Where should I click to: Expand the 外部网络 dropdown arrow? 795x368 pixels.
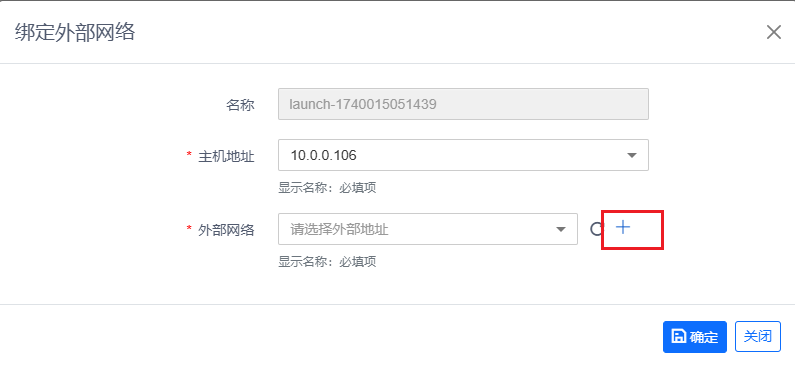pyautogui.click(x=561, y=230)
